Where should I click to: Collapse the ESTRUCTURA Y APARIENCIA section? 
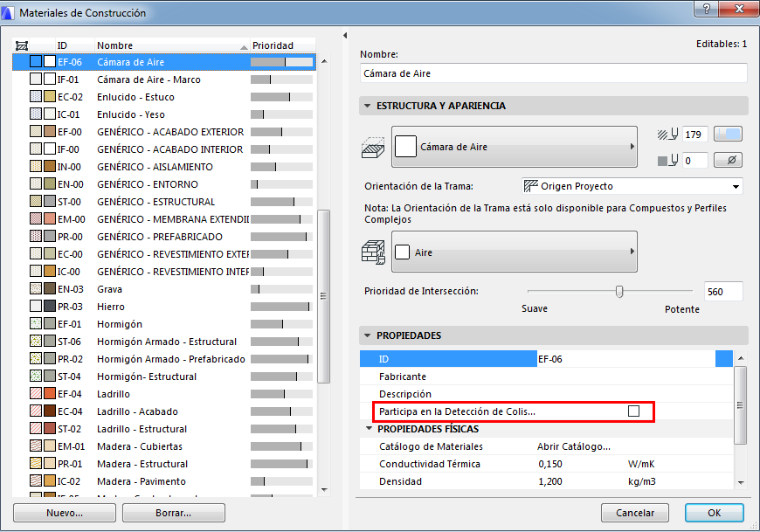(x=366, y=106)
